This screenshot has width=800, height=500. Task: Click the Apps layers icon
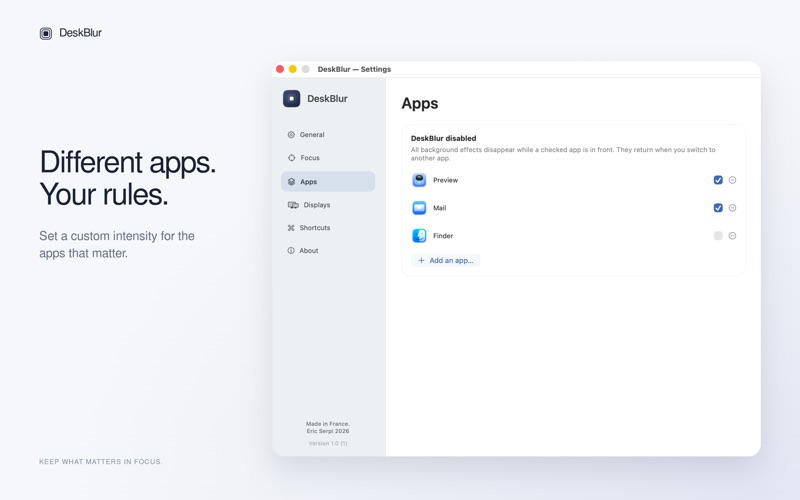click(x=291, y=182)
